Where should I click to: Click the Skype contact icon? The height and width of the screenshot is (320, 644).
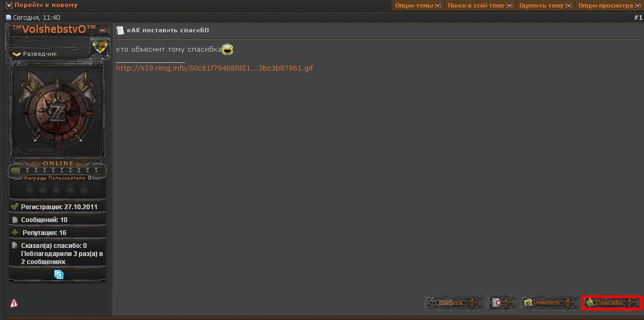coord(59,275)
